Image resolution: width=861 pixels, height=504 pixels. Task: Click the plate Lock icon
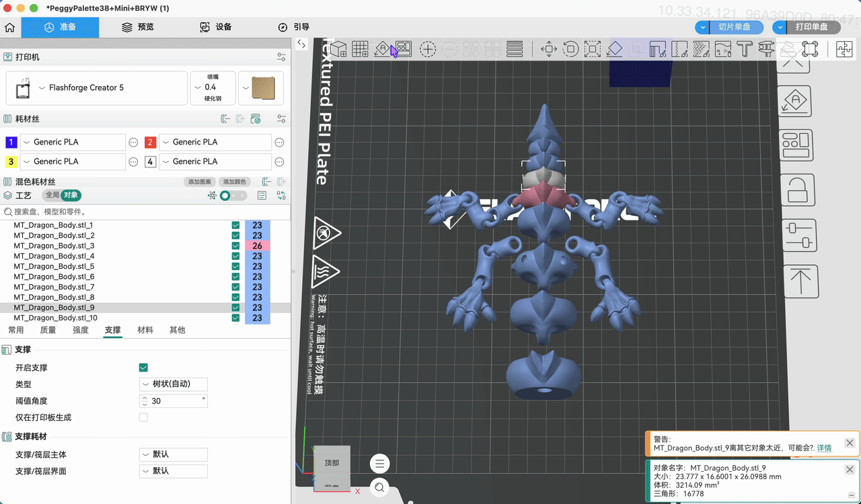[x=798, y=190]
